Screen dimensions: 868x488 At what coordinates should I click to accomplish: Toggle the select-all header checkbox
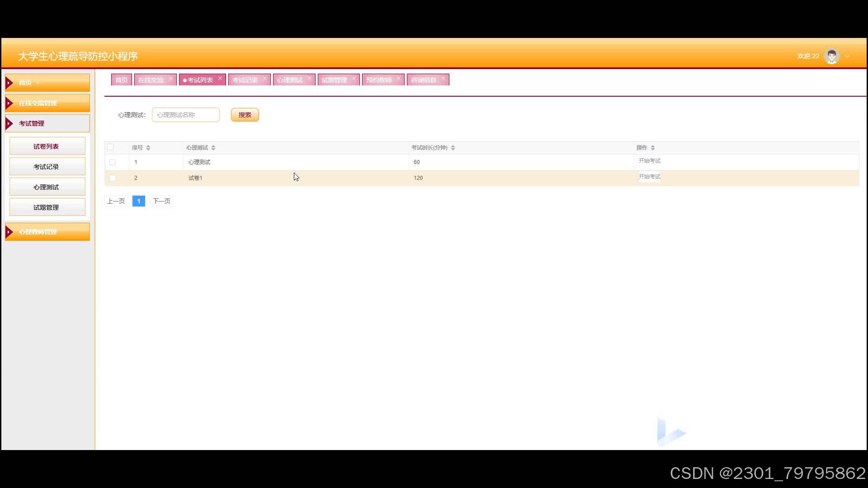pos(110,147)
